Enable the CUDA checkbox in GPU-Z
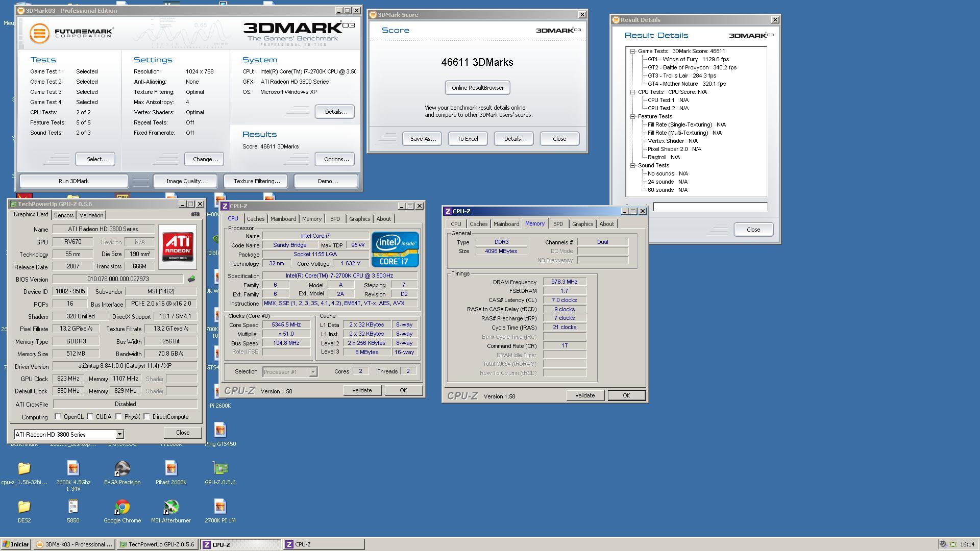 [x=90, y=417]
